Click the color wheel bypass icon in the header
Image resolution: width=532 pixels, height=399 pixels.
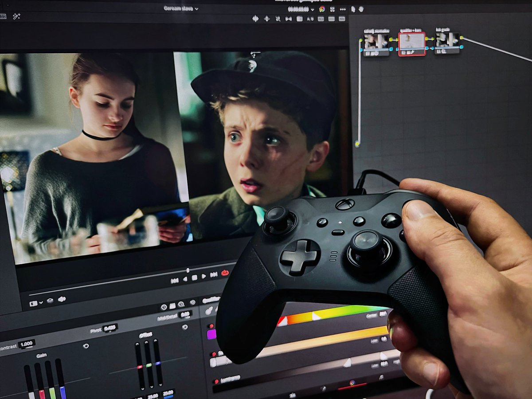pyautogui.click(x=322, y=9)
